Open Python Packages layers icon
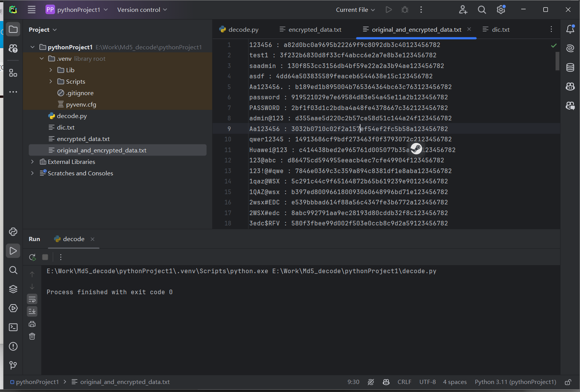This screenshot has height=392, width=580. (x=13, y=289)
